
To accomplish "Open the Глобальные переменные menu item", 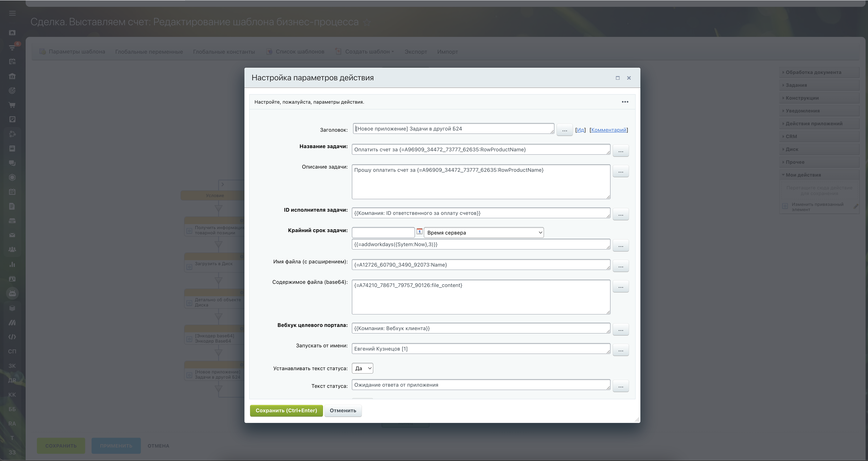I will [149, 52].
